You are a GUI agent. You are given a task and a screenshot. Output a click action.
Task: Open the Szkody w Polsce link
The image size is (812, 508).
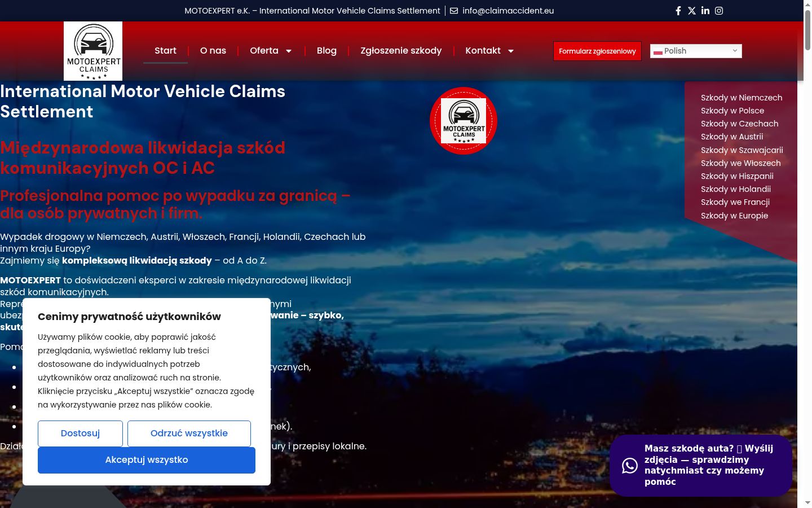tap(732, 111)
